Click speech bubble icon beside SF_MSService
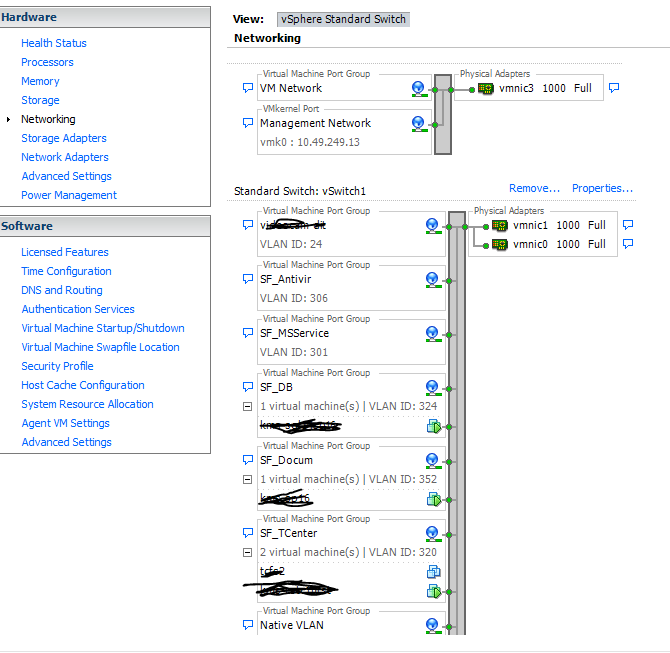 coord(248,333)
